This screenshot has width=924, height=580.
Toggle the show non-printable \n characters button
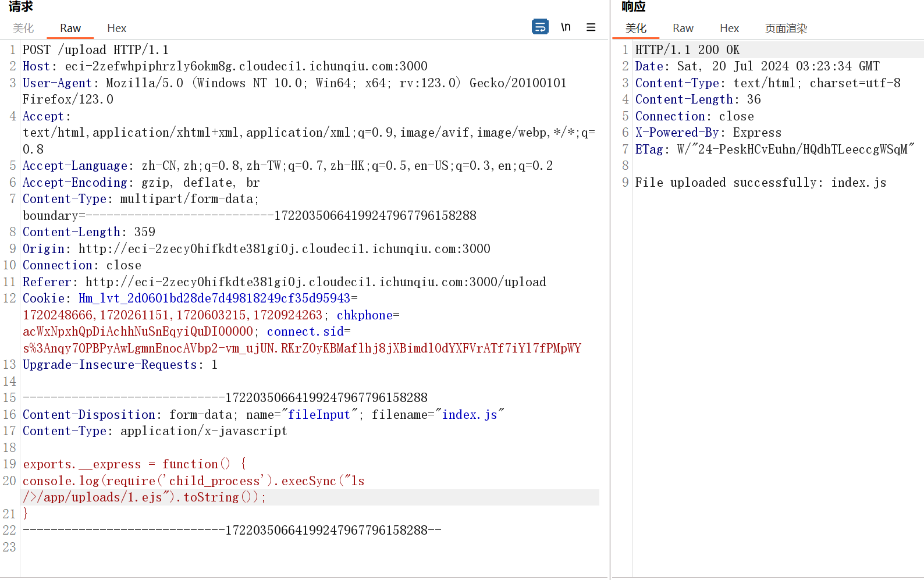click(x=566, y=27)
